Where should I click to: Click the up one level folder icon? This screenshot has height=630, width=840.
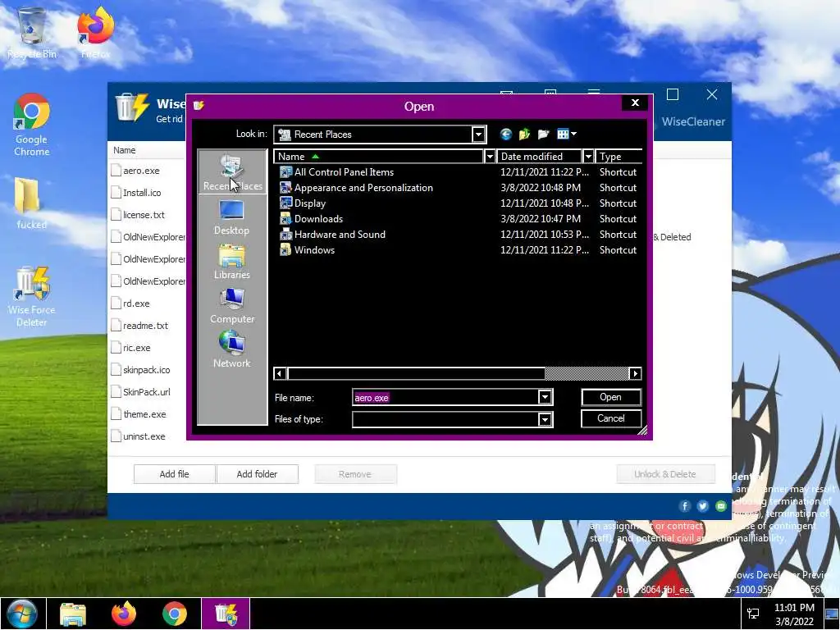pos(524,134)
